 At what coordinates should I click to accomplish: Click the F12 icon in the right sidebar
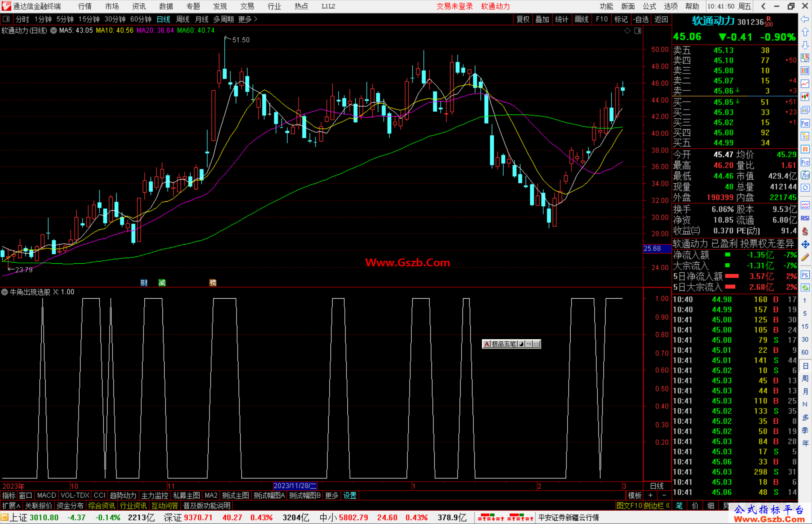tap(805, 162)
